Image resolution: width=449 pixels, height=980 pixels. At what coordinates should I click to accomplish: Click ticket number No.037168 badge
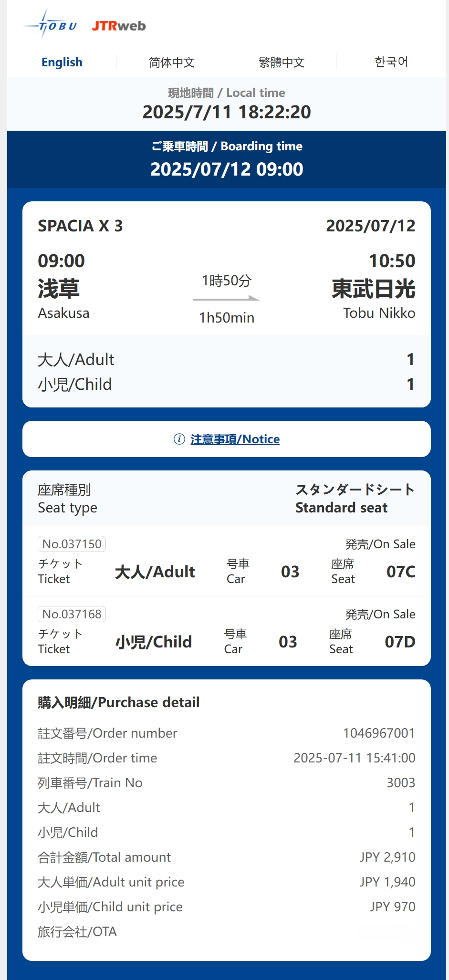point(72,614)
